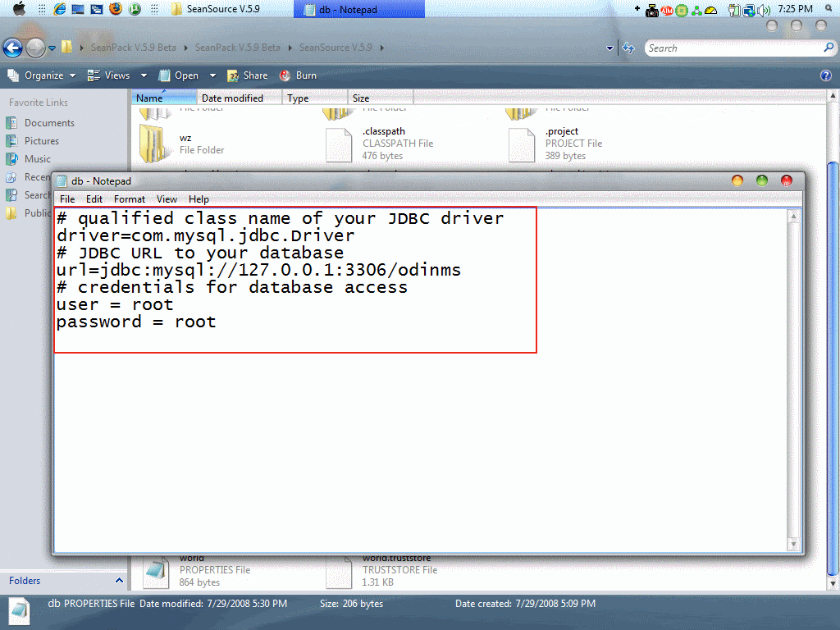Click the yellow gauge tray icon
The height and width of the screenshot is (630, 840).
pos(711,10)
